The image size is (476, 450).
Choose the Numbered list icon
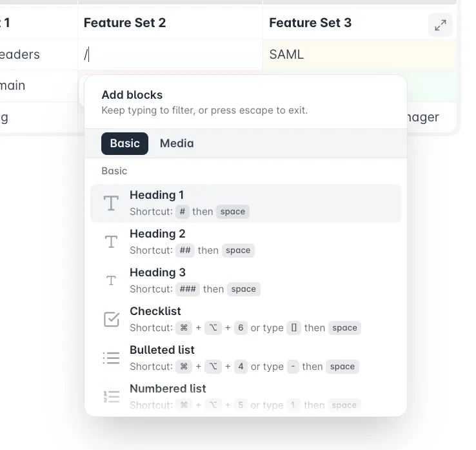(112, 396)
